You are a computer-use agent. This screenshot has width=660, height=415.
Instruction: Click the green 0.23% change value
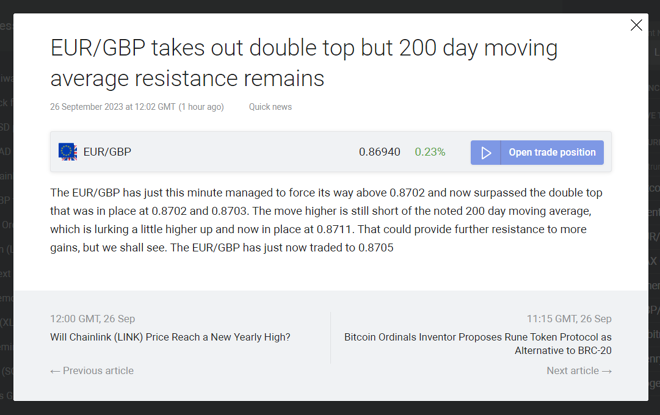pyautogui.click(x=430, y=152)
